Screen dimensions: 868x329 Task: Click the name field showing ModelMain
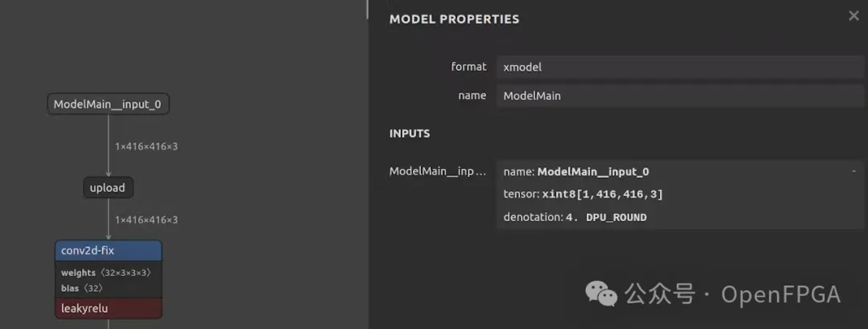tap(680, 96)
